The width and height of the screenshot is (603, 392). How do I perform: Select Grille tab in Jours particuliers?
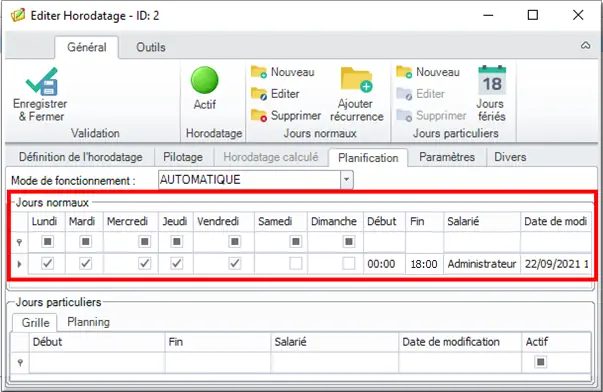(x=35, y=322)
